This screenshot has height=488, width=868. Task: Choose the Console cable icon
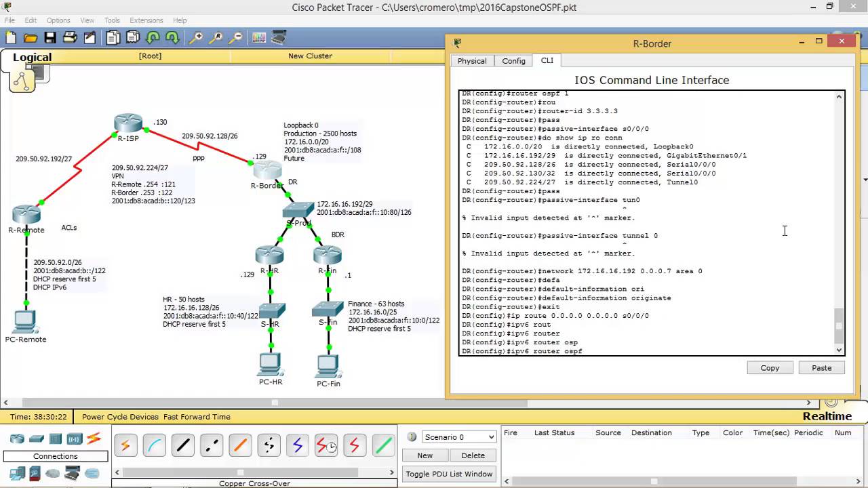click(154, 445)
